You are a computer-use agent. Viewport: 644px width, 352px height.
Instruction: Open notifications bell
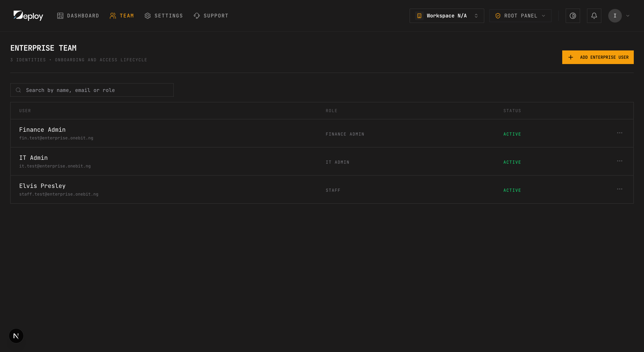[x=594, y=16]
